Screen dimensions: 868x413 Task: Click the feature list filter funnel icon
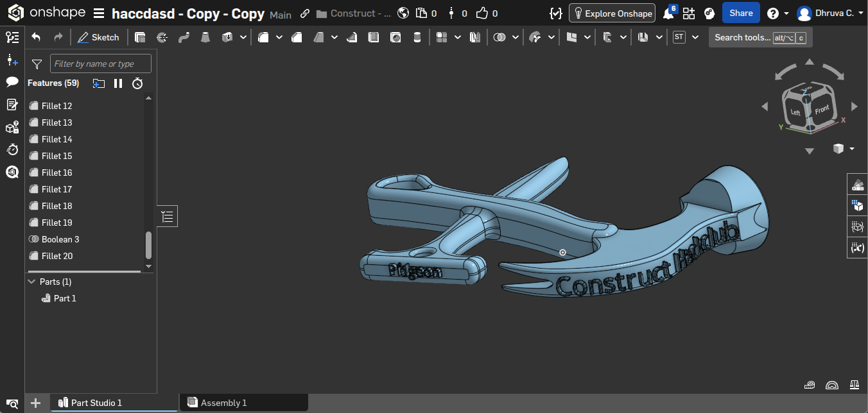pyautogui.click(x=37, y=64)
